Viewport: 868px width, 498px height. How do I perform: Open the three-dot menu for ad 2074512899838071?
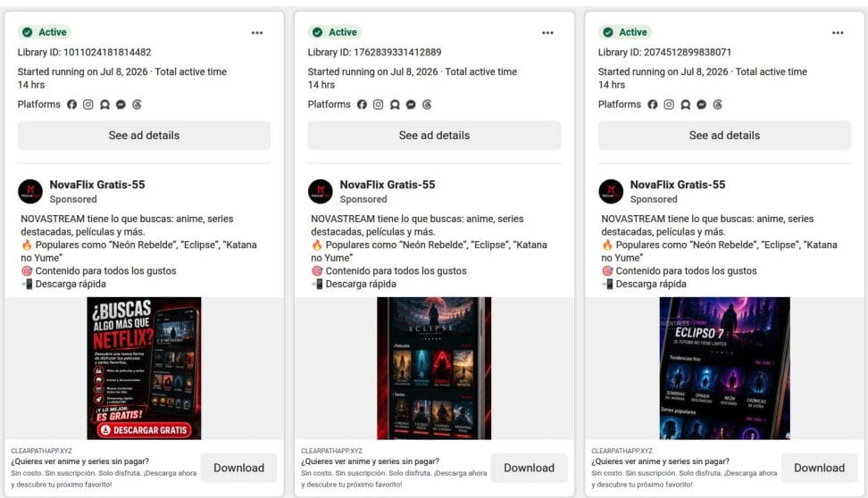point(838,33)
